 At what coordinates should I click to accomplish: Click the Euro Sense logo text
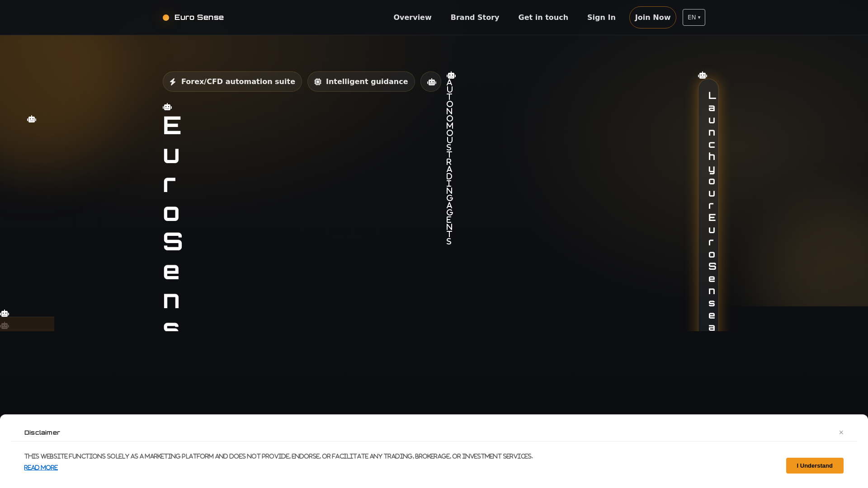[x=199, y=17]
